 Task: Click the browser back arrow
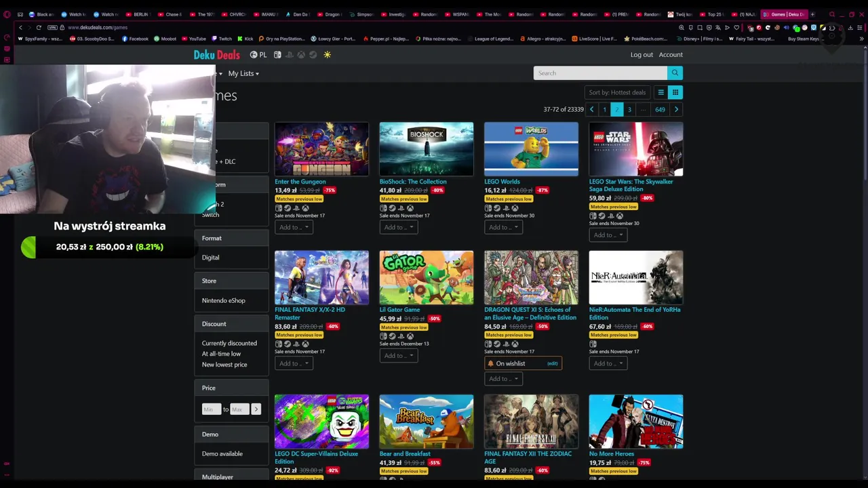(x=20, y=28)
